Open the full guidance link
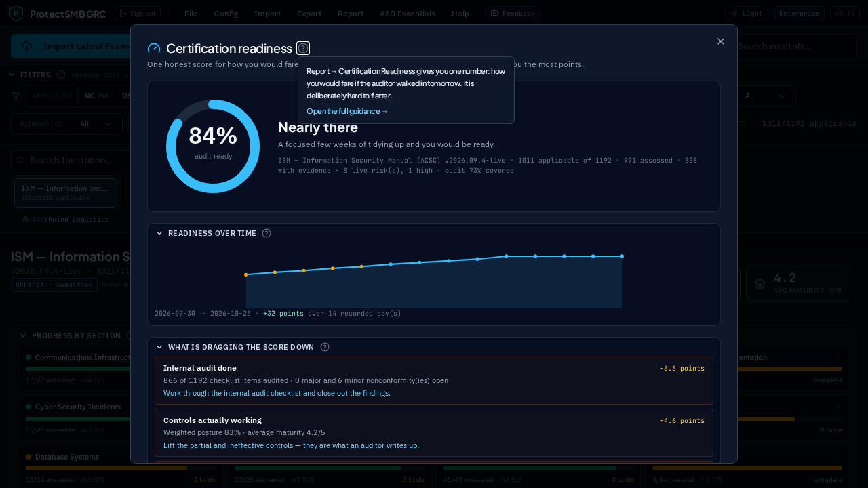This screenshot has height=488, width=868. 347,111
